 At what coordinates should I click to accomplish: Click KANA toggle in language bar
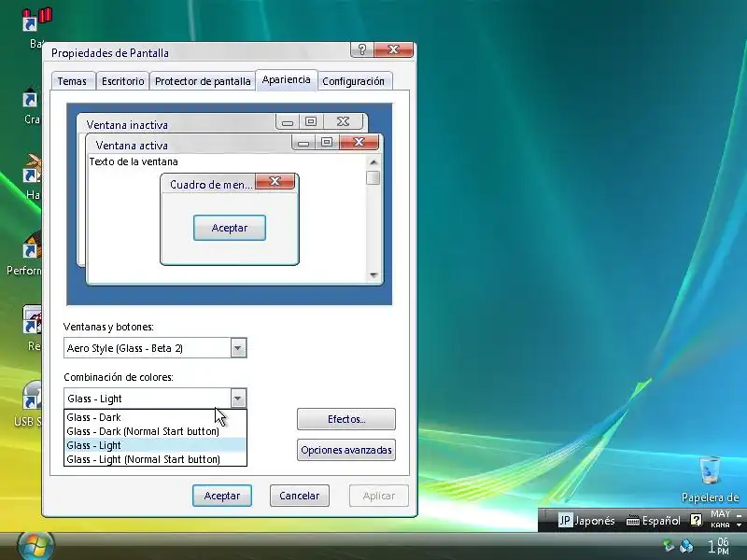coord(720,525)
